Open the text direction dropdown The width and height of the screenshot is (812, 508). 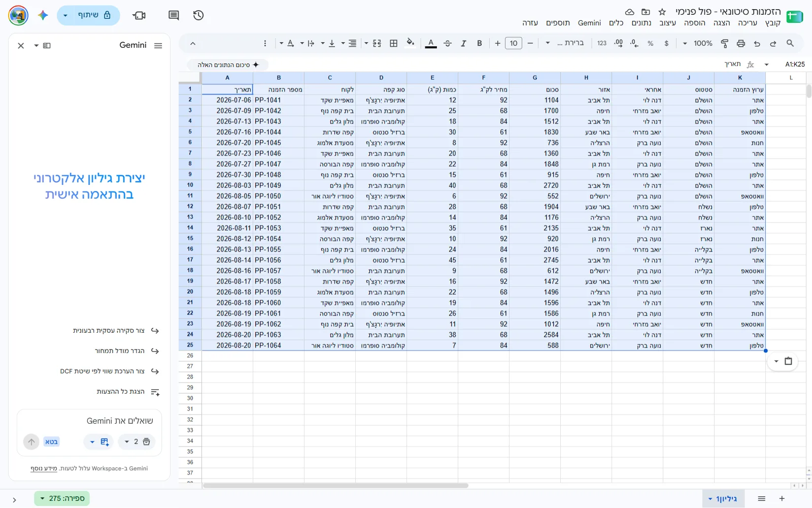[308, 43]
